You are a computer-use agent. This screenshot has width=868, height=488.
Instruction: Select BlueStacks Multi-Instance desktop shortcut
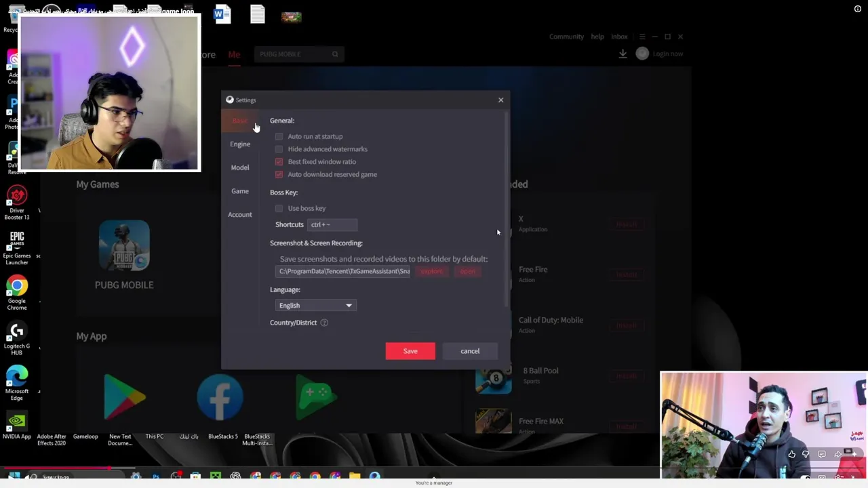pyautogui.click(x=257, y=439)
